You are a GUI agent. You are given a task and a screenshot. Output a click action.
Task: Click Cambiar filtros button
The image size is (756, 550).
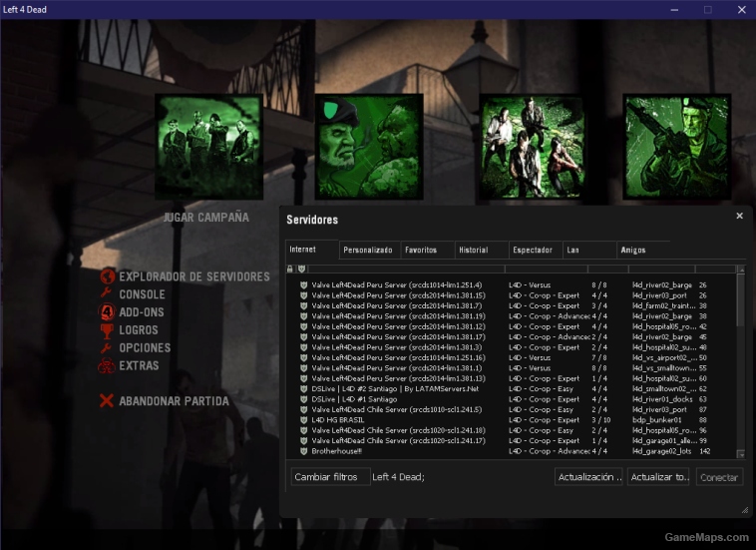(330, 477)
